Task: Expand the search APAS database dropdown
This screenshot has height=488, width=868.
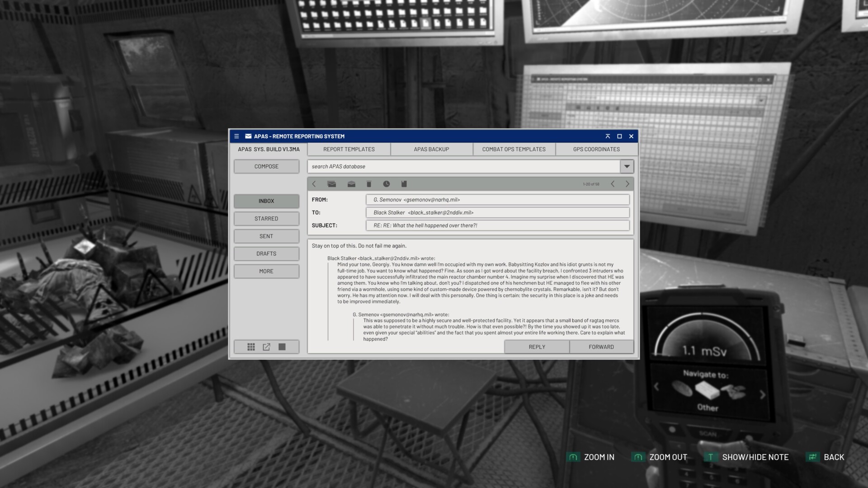Action: click(627, 166)
